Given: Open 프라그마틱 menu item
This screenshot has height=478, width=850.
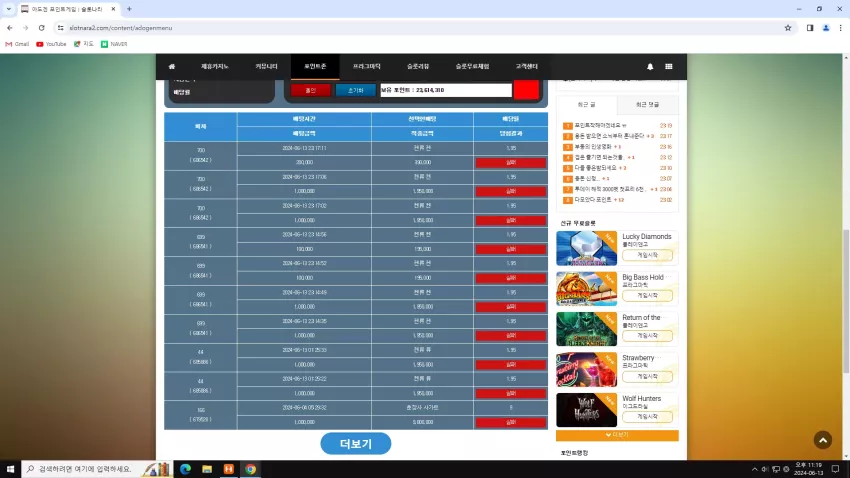Looking at the screenshot, I should pos(366,67).
